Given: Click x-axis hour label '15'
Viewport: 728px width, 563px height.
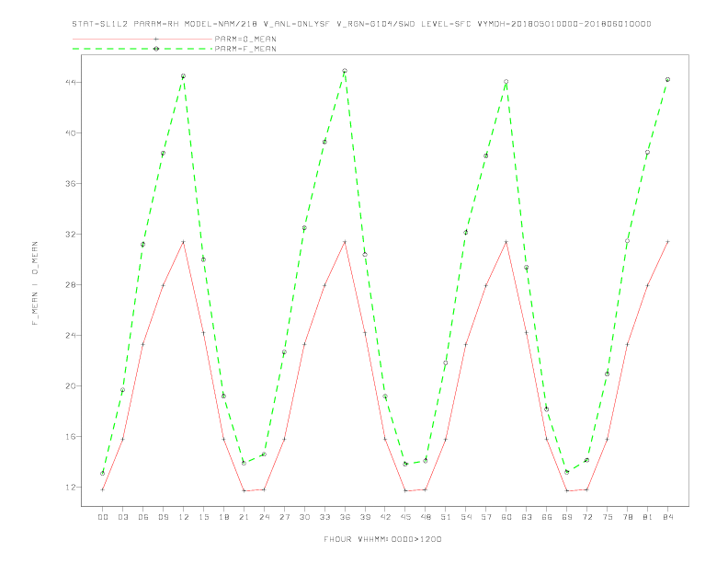Looking at the screenshot, I should pyautogui.click(x=203, y=517).
